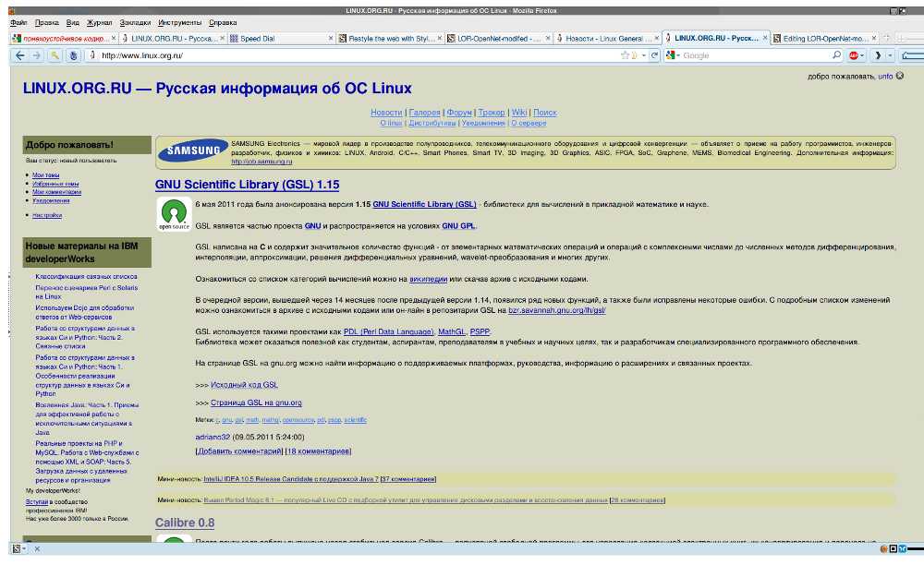Open the Новости link in site navigation
Viewport: 924px width, 565px height.
386,113
